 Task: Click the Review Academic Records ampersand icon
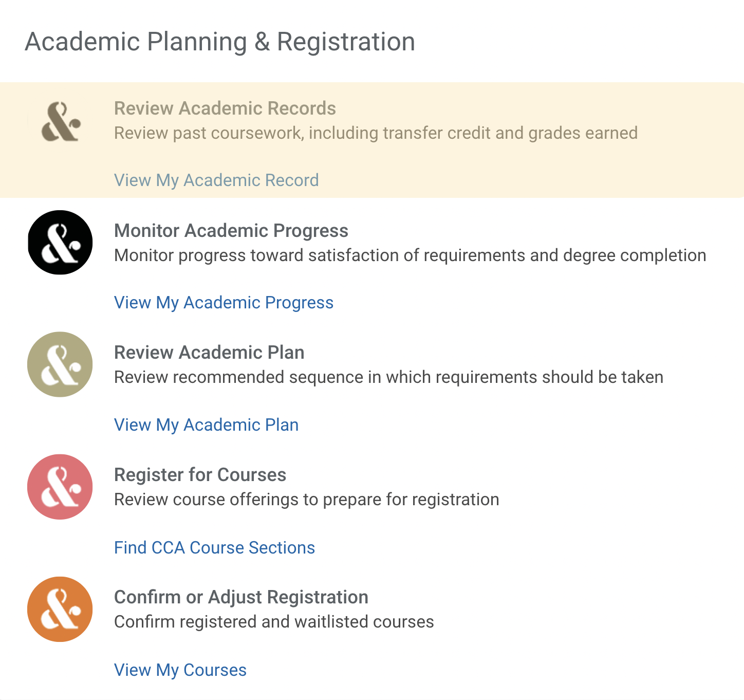coord(60,121)
